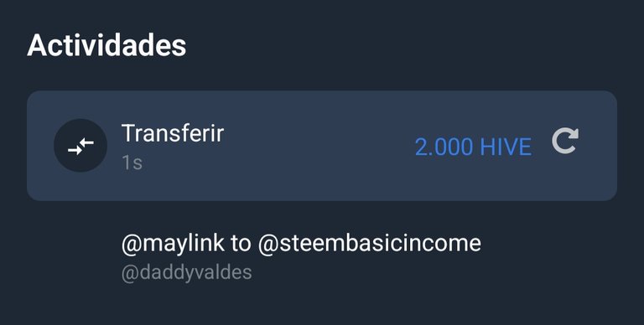Click the number 2.000 in blue
Image resolution: width=644 pixels, height=325 pixels.
(444, 147)
